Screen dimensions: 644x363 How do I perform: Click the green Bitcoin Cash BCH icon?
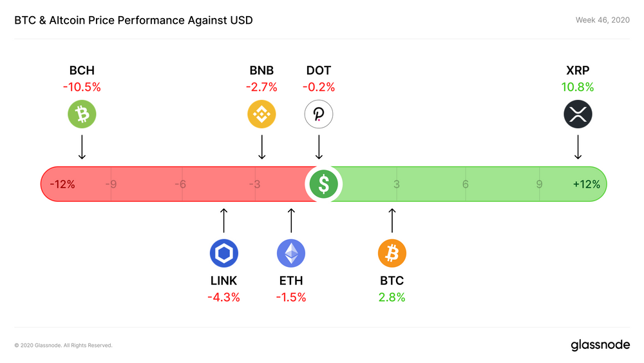click(82, 114)
